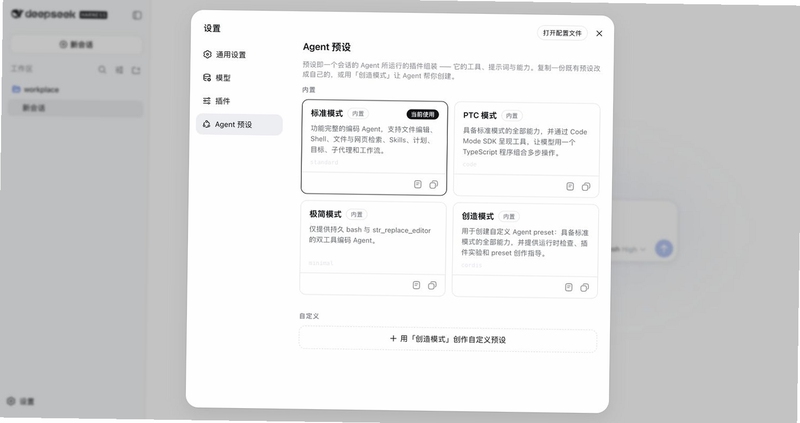This screenshot has height=423, width=800.
Task: Search the workspace with the magnifier icon
Action: (x=102, y=69)
